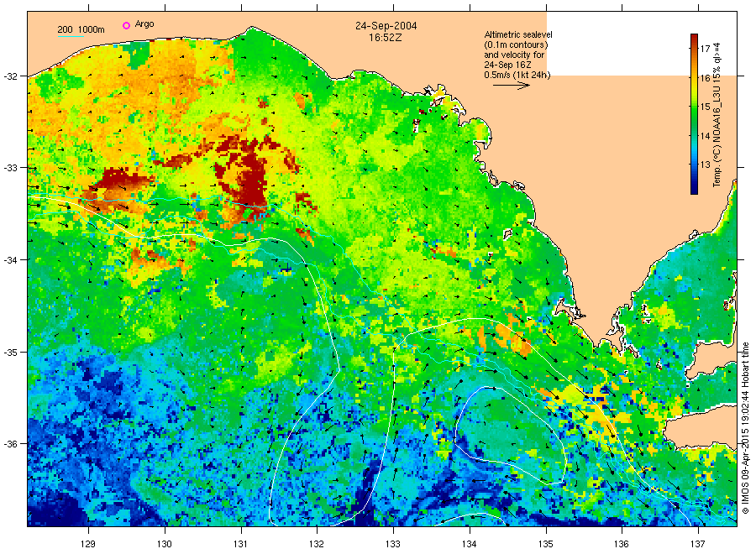Click the 134 longitude label

tap(469, 544)
